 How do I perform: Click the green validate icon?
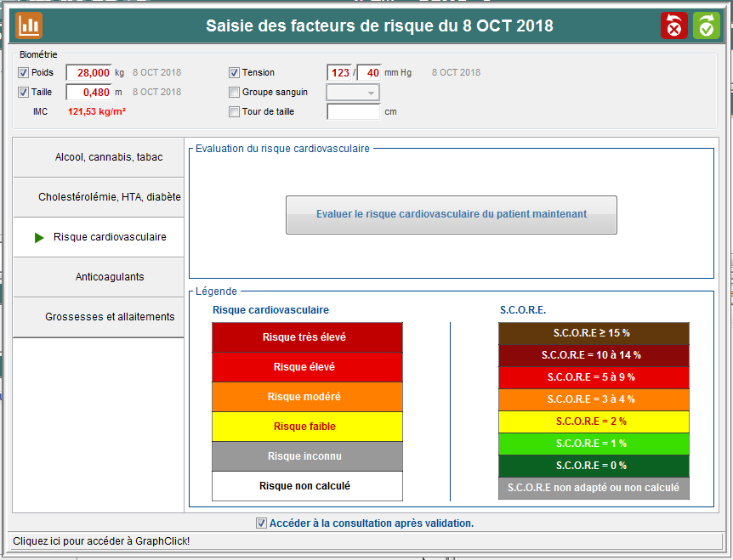point(706,25)
